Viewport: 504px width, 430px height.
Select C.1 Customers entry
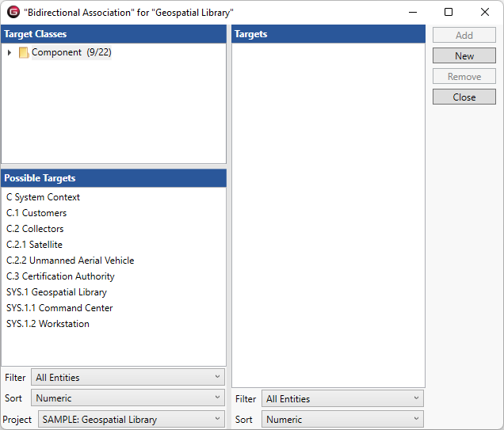coord(36,213)
